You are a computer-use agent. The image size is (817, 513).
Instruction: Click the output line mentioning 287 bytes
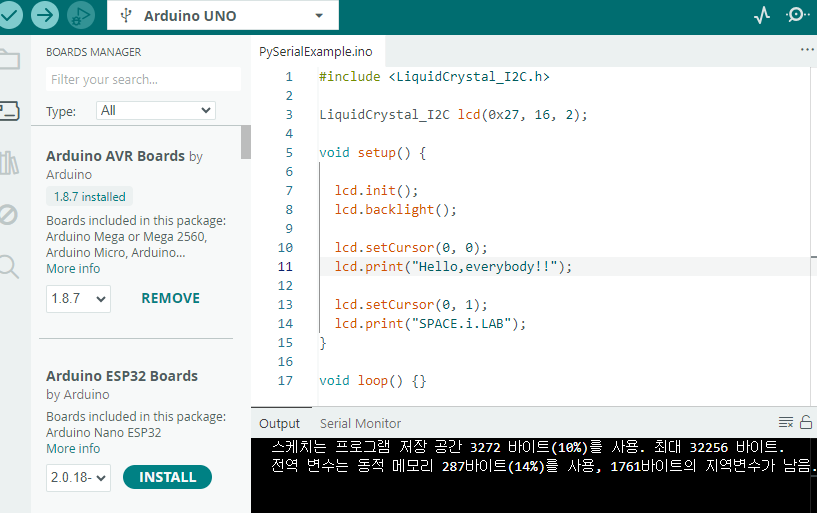click(x=542, y=465)
